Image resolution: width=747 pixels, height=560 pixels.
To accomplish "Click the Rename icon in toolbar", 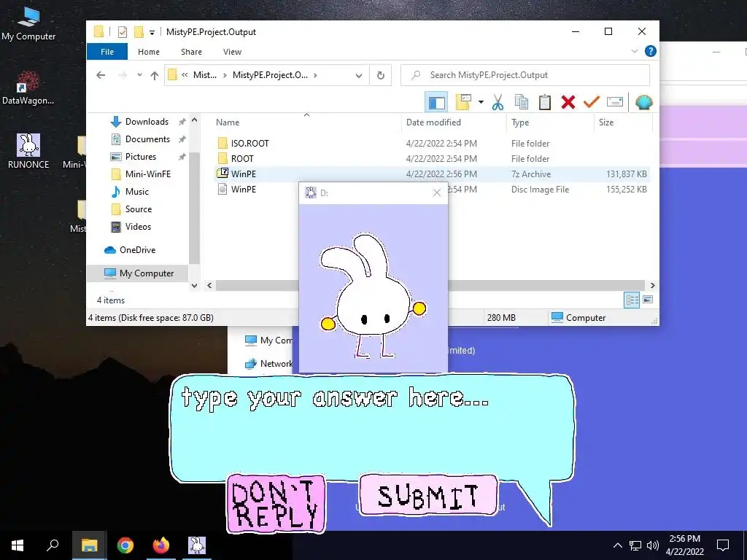I will pyautogui.click(x=614, y=102).
